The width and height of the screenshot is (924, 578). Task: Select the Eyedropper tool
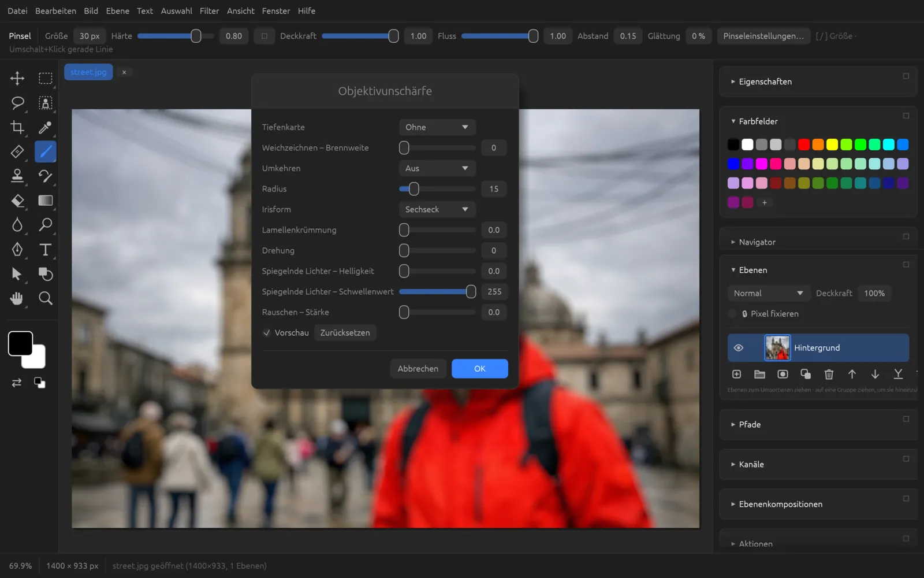tap(45, 127)
